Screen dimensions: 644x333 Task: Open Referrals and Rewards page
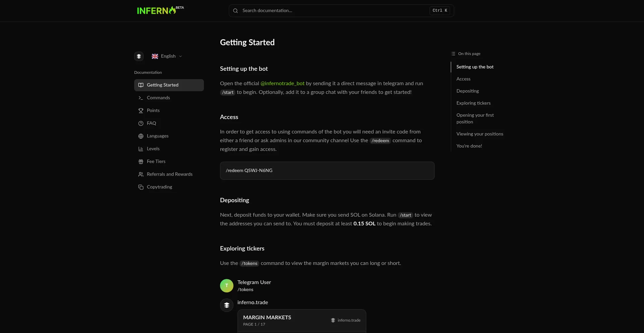coord(169,174)
